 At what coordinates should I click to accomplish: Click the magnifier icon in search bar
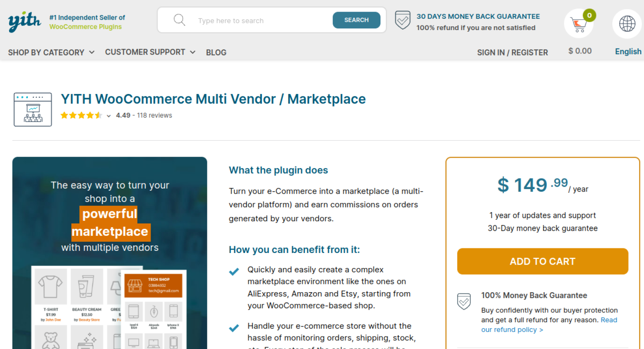point(179,20)
